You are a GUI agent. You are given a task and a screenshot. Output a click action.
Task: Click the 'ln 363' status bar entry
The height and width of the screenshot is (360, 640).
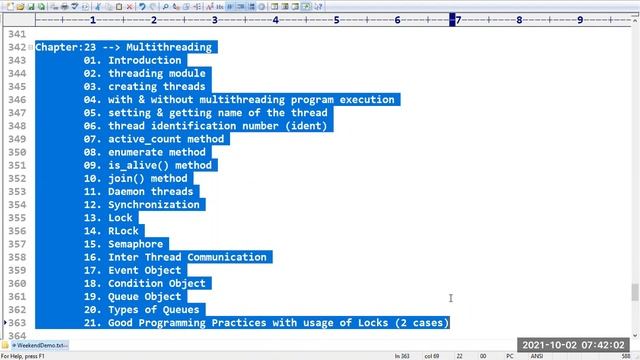pos(402,356)
